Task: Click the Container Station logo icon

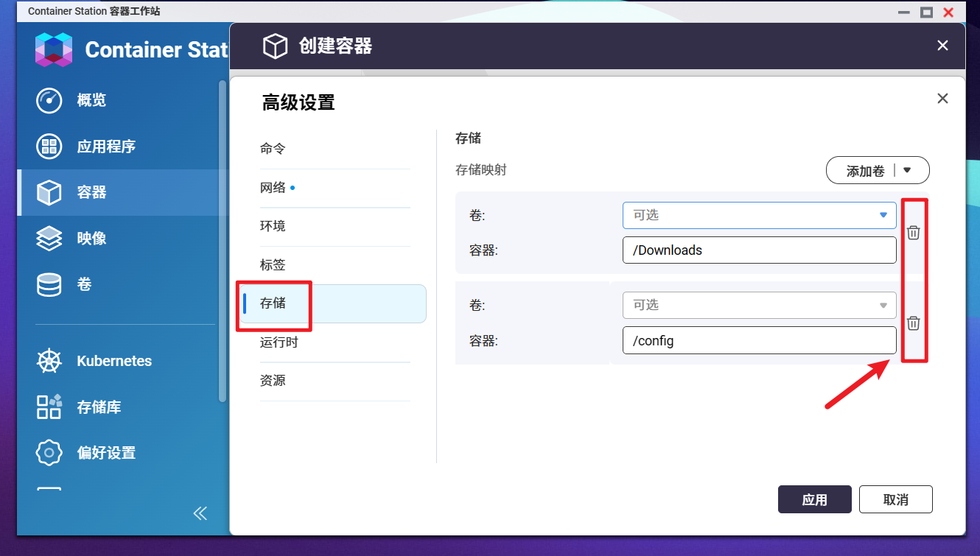Action: point(54,49)
